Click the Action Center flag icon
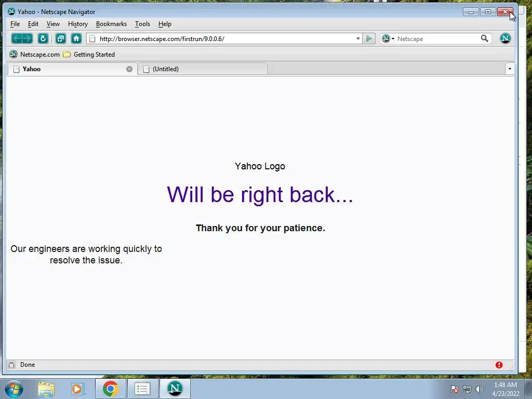 pyautogui.click(x=455, y=389)
